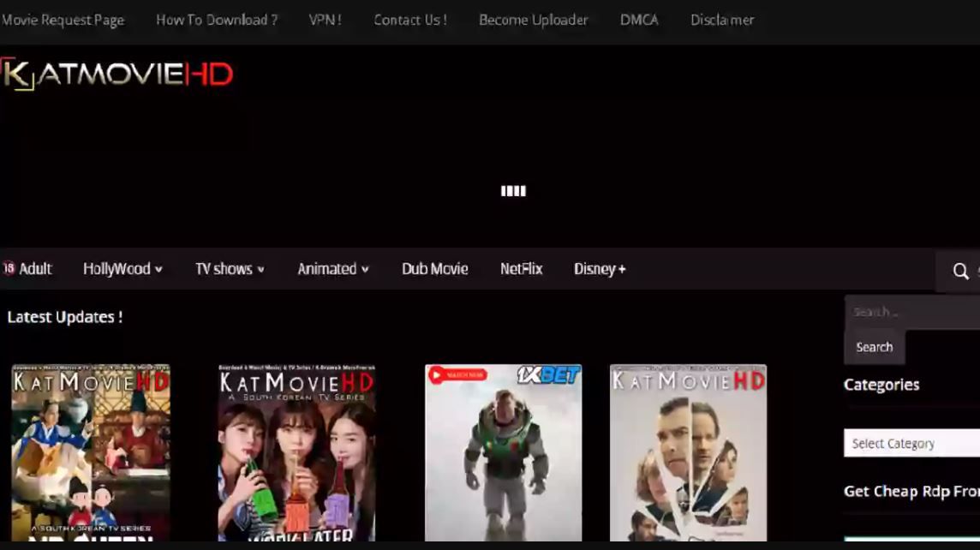Click the Get Cheap Rdp heading

click(911, 491)
